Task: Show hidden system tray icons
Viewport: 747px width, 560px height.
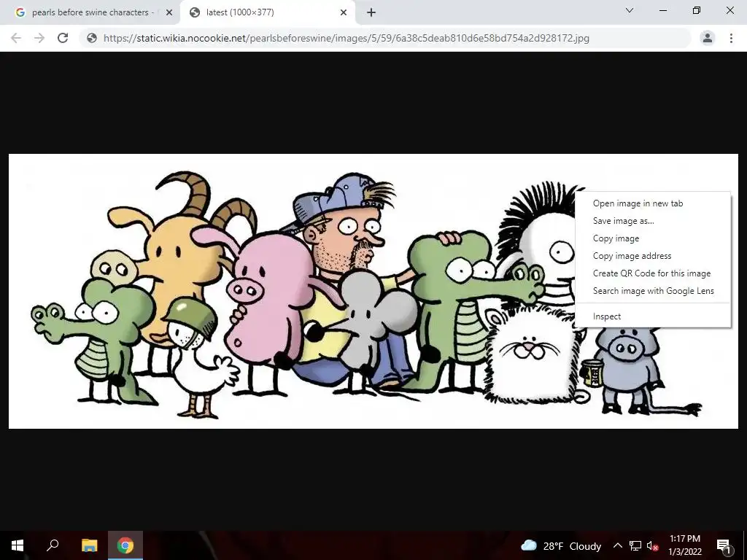Action: [617, 545]
